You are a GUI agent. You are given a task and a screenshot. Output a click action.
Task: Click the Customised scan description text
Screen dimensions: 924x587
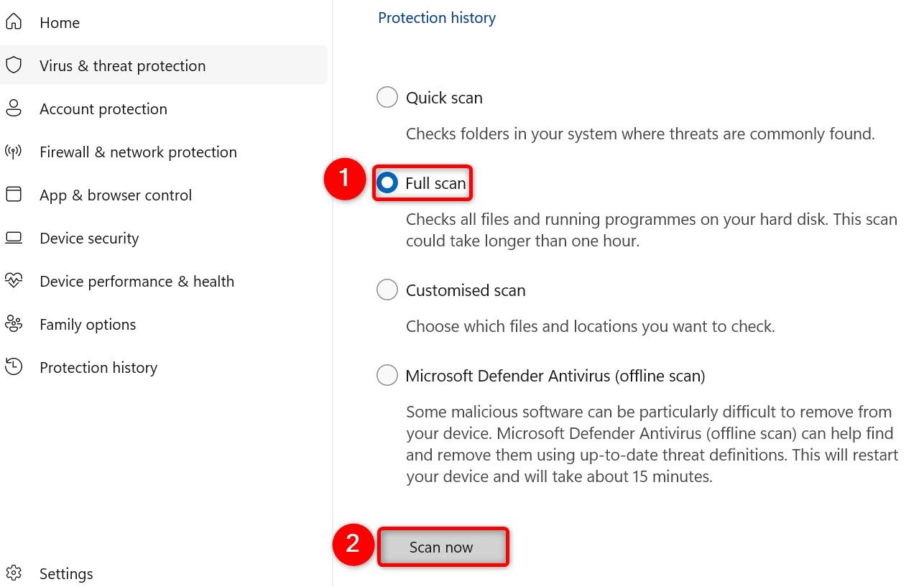tap(590, 326)
